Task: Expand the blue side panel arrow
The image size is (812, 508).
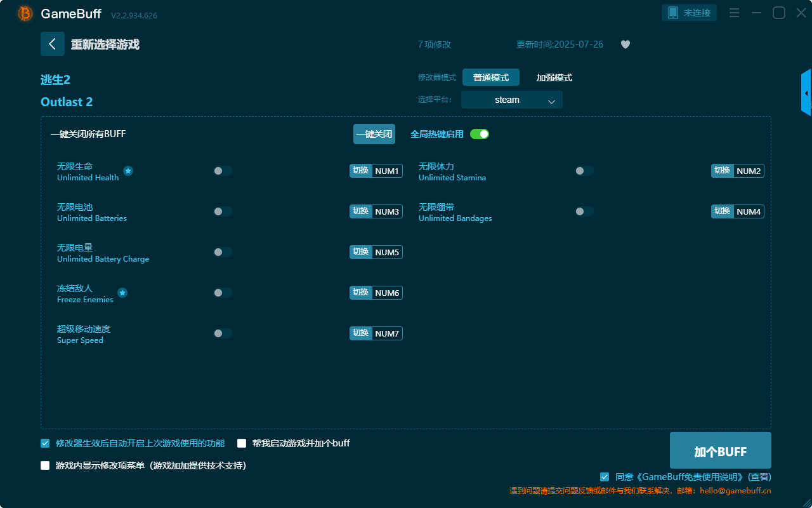Action: [806, 93]
